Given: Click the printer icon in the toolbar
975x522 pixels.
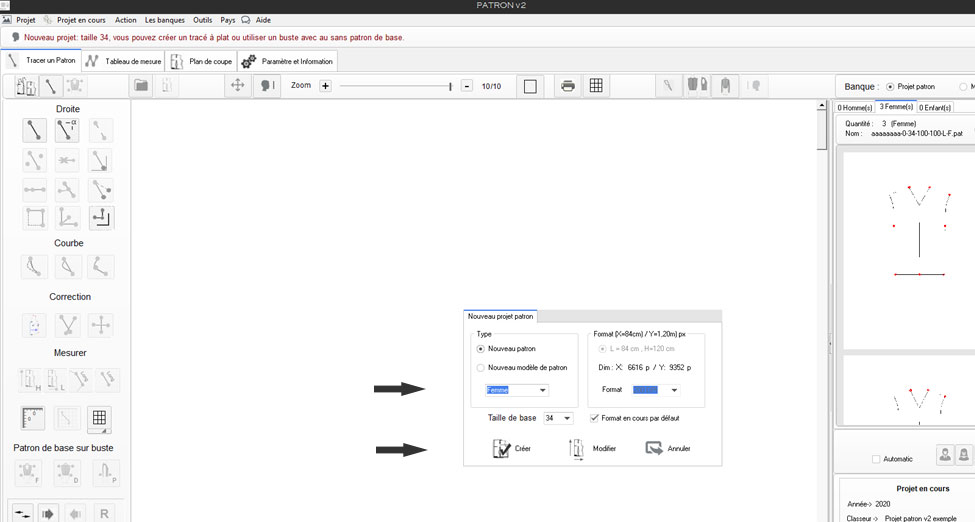Looking at the screenshot, I should [568, 86].
